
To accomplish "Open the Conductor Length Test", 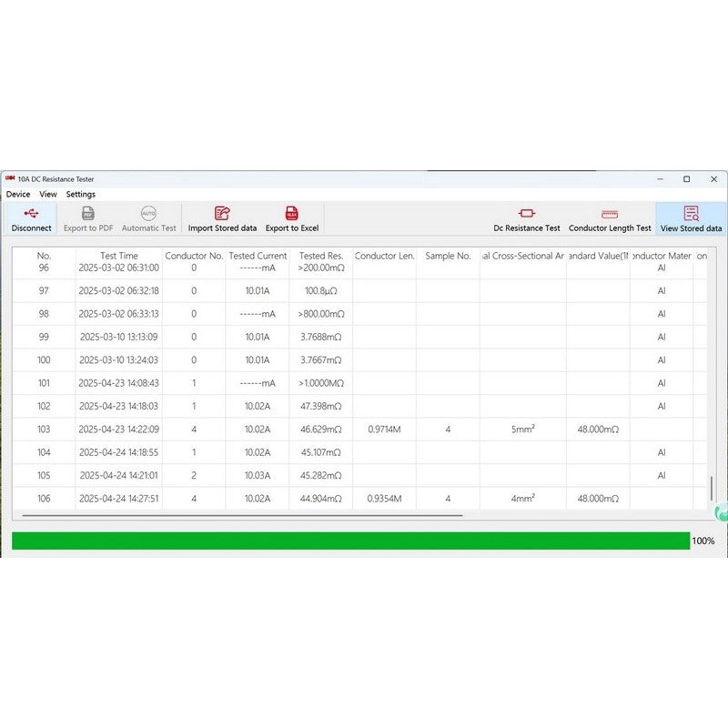I will click(x=610, y=218).
